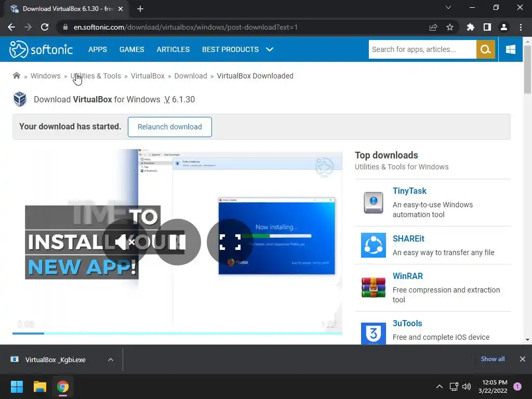Click Relaunch download button

[x=170, y=127]
